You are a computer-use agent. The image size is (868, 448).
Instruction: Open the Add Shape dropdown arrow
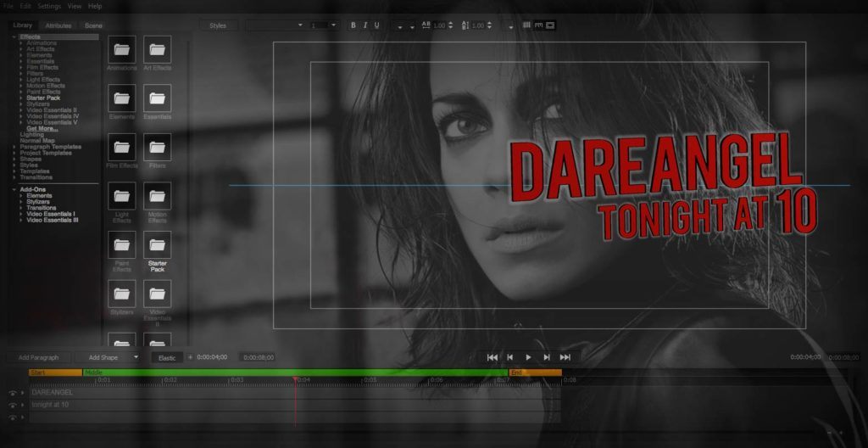tap(136, 358)
